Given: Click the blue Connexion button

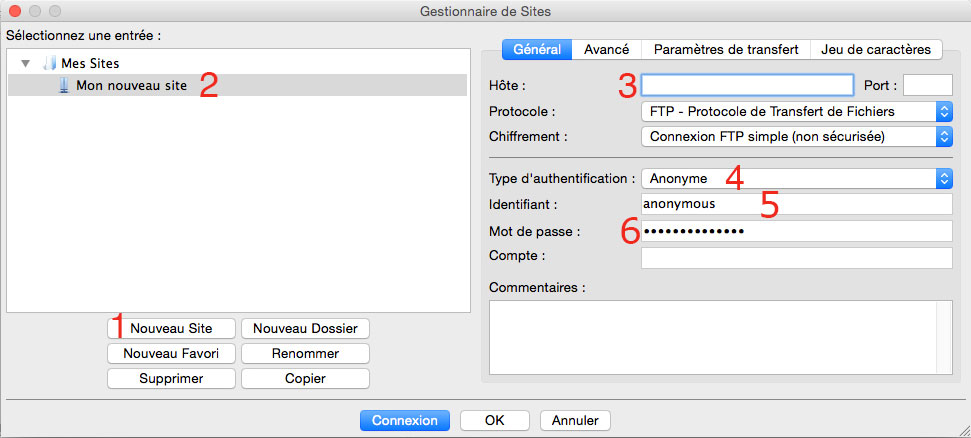Looking at the screenshot, I should click(405, 421).
